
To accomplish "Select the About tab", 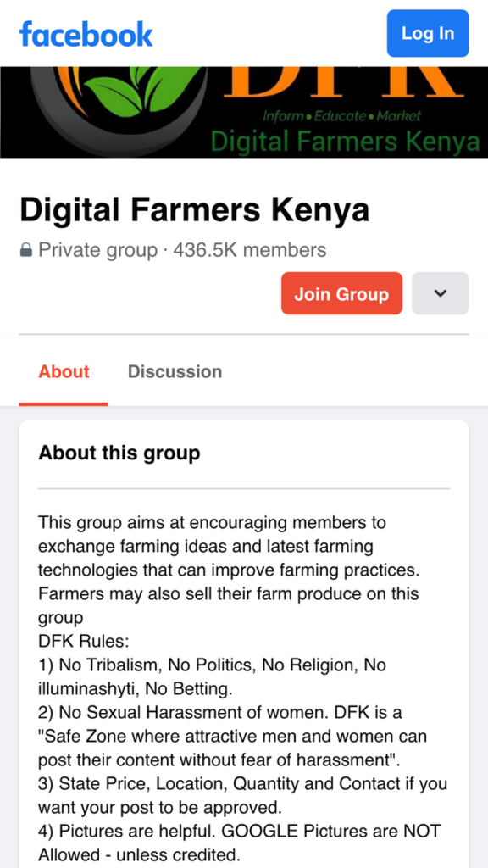I will point(64,371).
